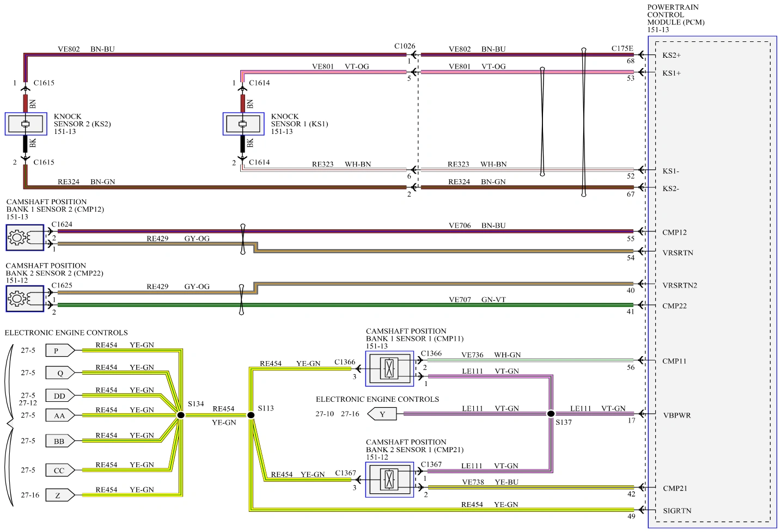Click the ELECTRONIC ENGINE CONTROLS heading at left
The image size is (781, 532).
point(66,333)
